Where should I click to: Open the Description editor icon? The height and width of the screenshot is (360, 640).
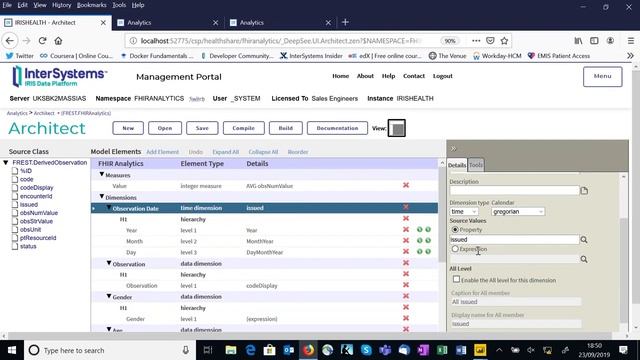point(584,191)
